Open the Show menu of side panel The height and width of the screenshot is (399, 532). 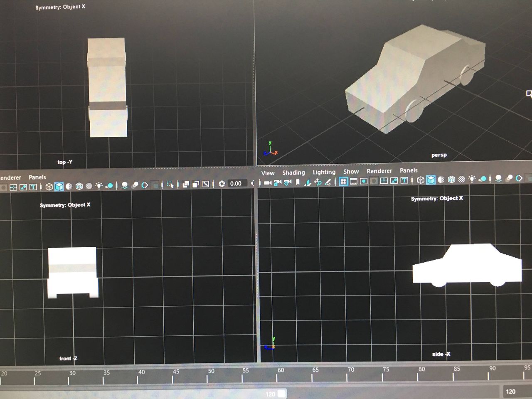click(x=351, y=171)
